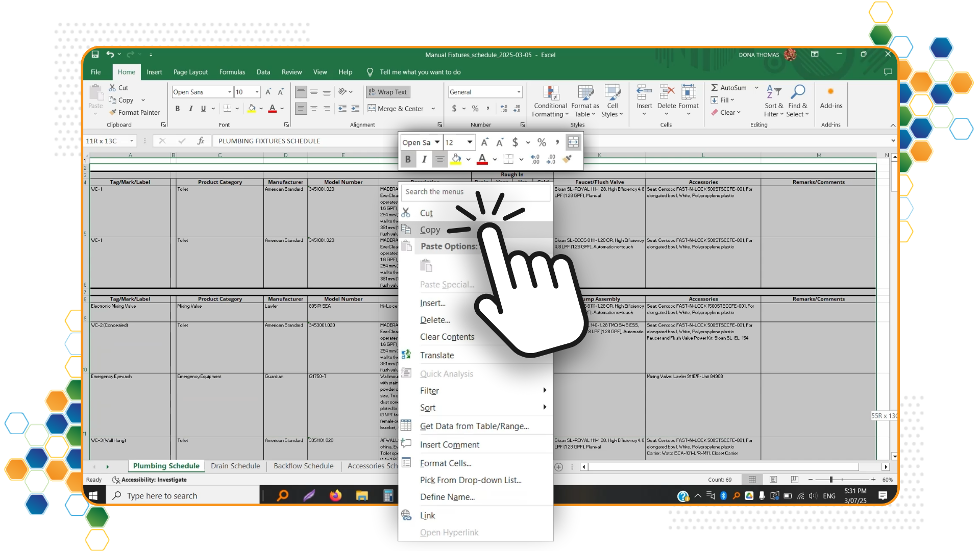Click the Accessibility: Investigate status text
980x551 pixels.
click(150, 480)
